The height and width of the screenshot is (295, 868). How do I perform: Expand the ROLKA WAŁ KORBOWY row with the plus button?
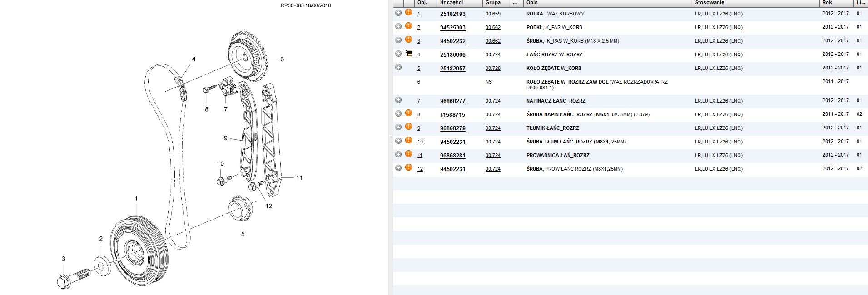coord(398,13)
